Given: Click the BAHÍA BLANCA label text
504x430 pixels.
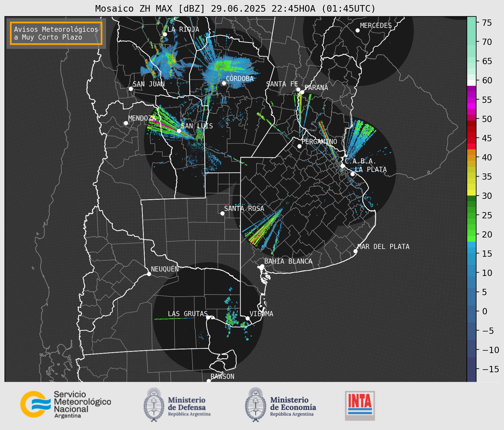Looking at the screenshot, I should (x=288, y=261).
